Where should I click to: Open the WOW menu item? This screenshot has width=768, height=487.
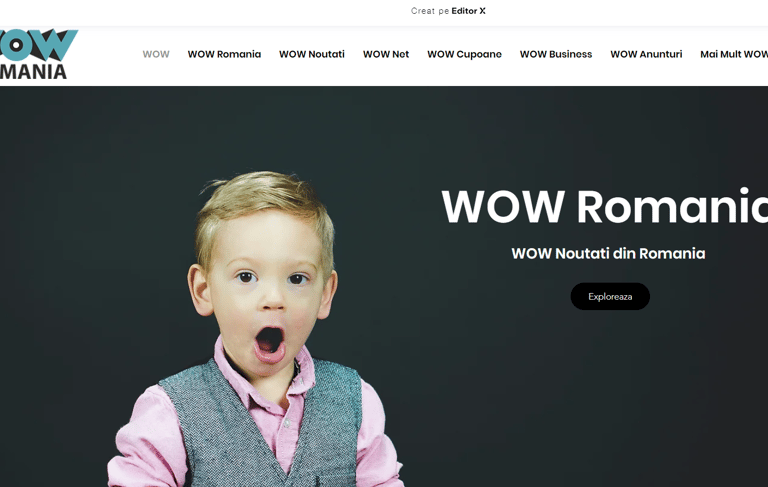[x=156, y=54]
